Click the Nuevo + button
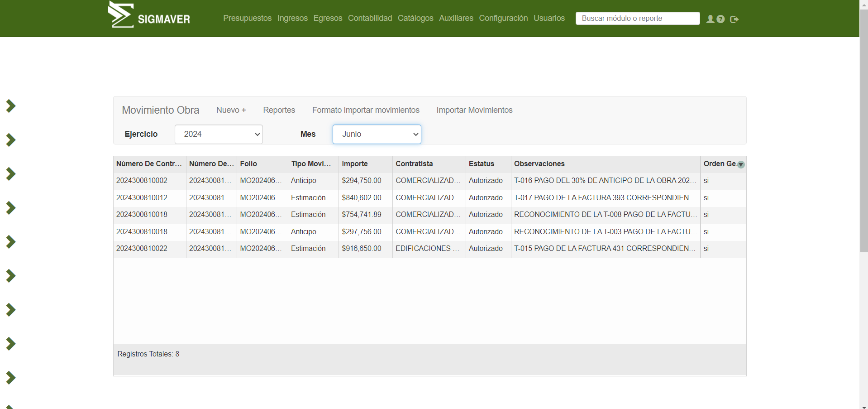868x409 pixels. coord(231,110)
